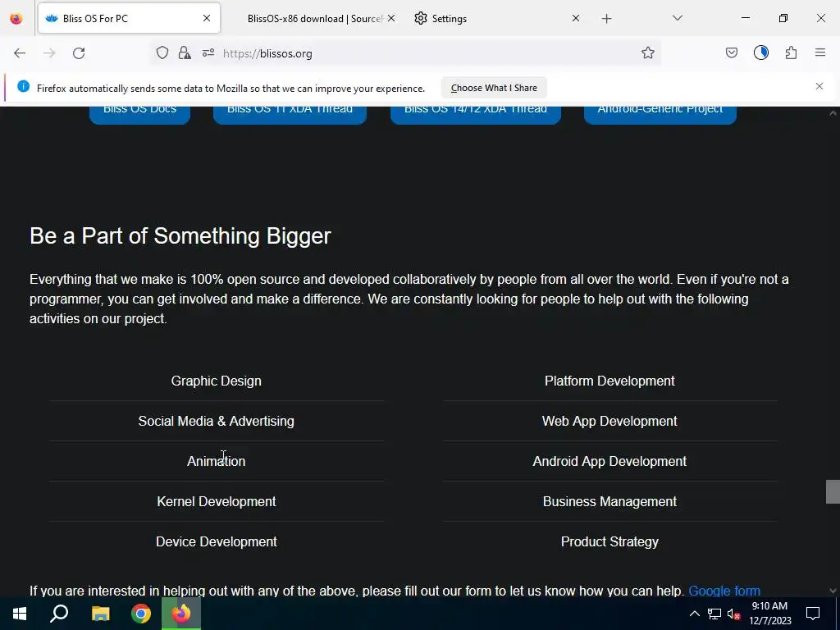Click the scrollbar down arrow
This screenshot has height=630, width=840.
(x=833, y=591)
